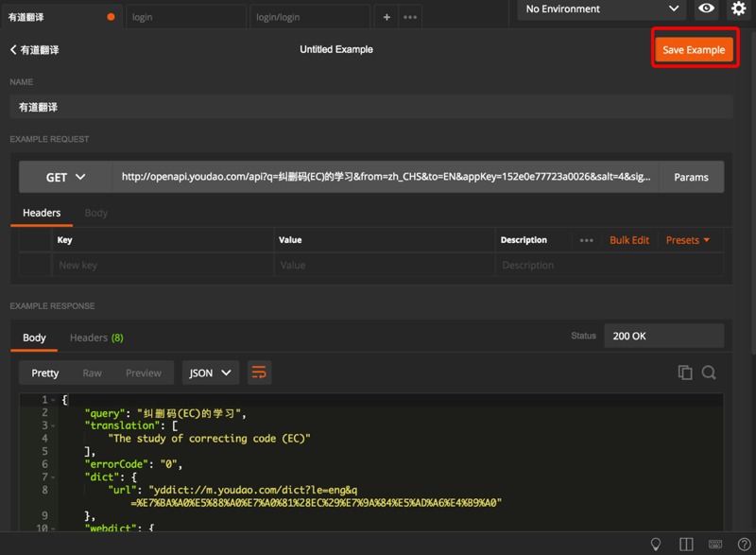The image size is (756, 555).
Task: Click the translation text 'The study of correcting code (EC)'
Action: point(209,439)
